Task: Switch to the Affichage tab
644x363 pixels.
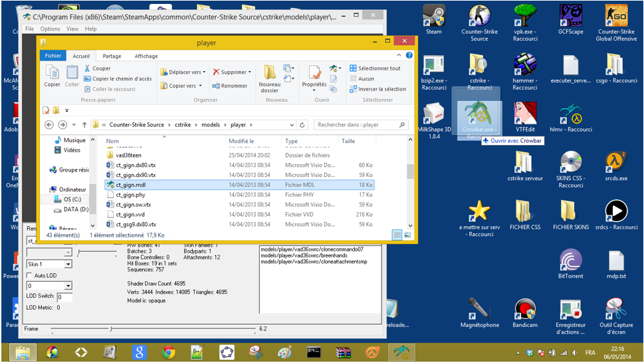Action: [146, 56]
